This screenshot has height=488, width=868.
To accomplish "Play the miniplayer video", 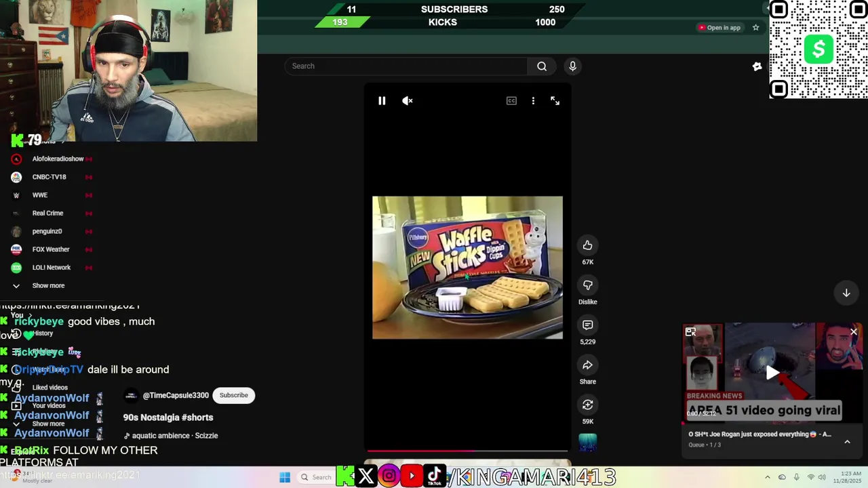I will [772, 372].
